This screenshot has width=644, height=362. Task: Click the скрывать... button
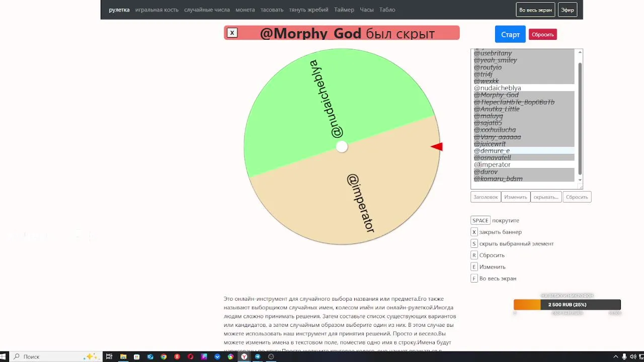(x=546, y=197)
